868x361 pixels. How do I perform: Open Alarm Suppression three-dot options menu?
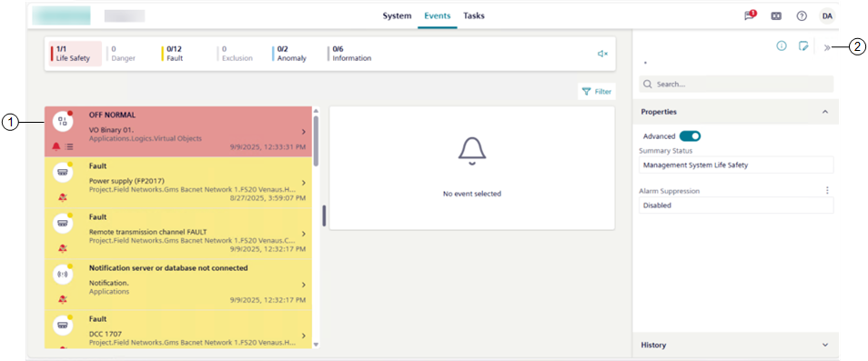[x=828, y=190]
